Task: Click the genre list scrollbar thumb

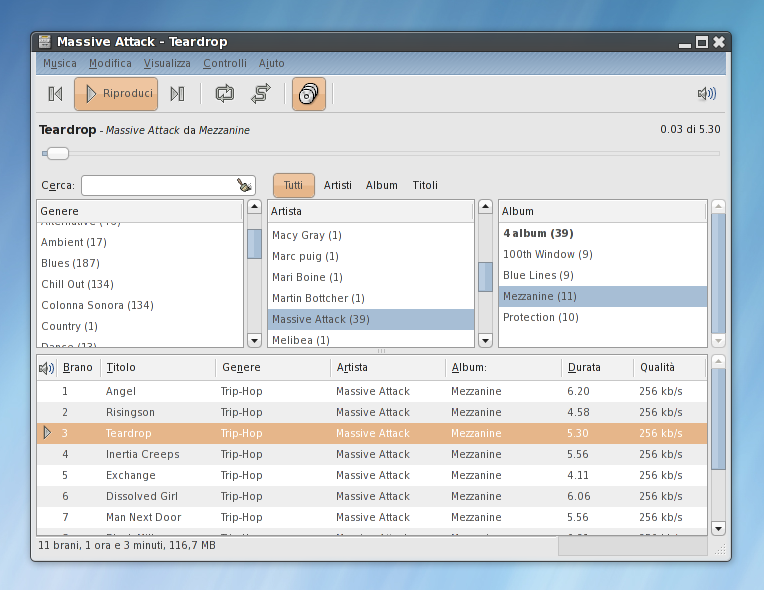Action: [254, 244]
